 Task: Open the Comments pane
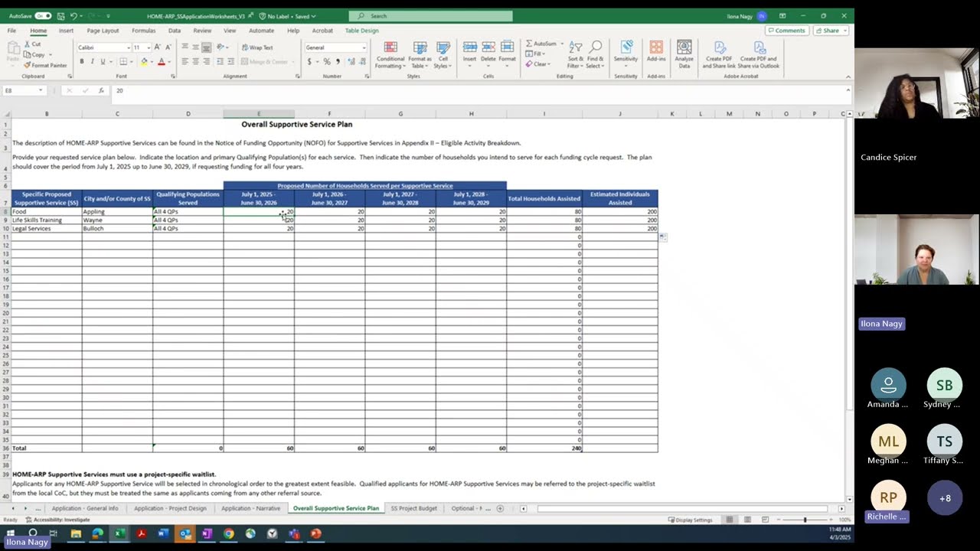click(787, 31)
